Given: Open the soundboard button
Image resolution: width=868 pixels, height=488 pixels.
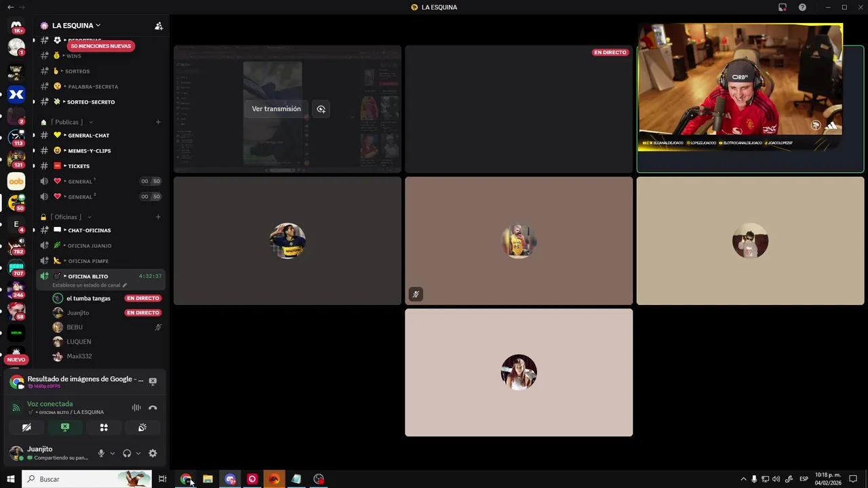Looking at the screenshot, I should [142, 427].
